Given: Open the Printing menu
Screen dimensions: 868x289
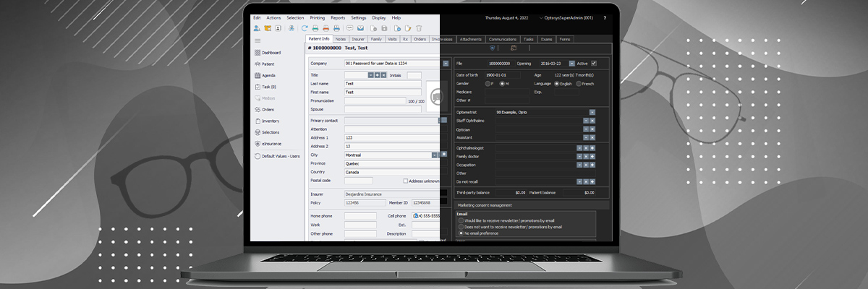Looking at the screenshot, I should click(318, 17).
